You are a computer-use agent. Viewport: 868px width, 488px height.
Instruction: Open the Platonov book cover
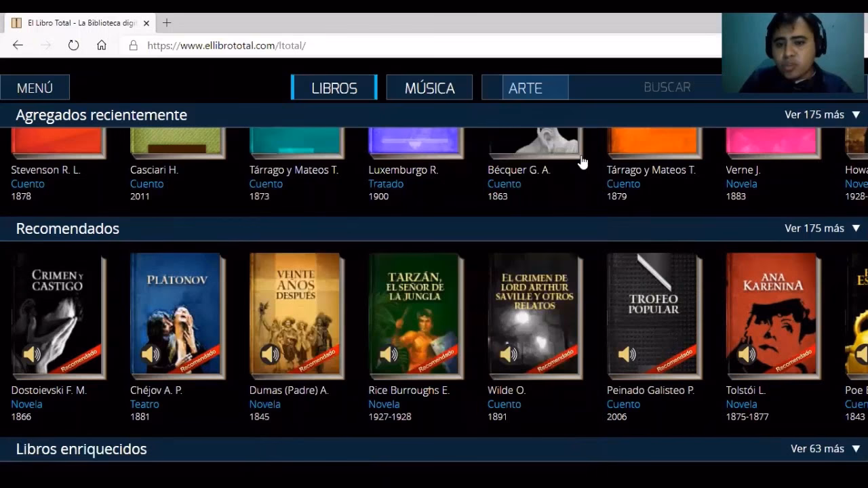[178, 315]
